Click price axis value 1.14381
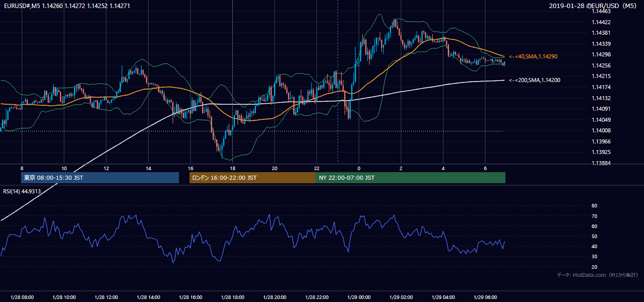644x302 pixels. (x=601, y=33)
